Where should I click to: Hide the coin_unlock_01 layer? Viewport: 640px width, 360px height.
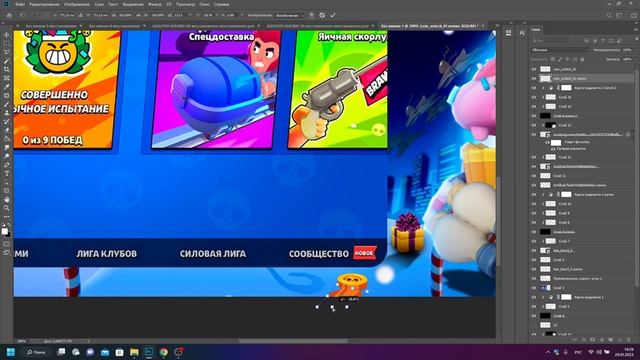coord(533,69)
